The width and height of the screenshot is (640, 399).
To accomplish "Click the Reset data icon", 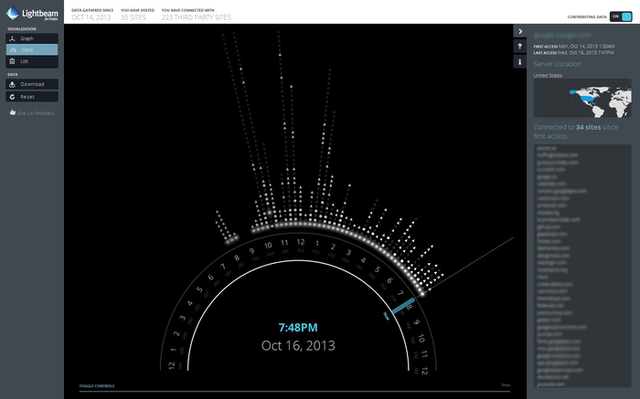I will coord(12,97).
